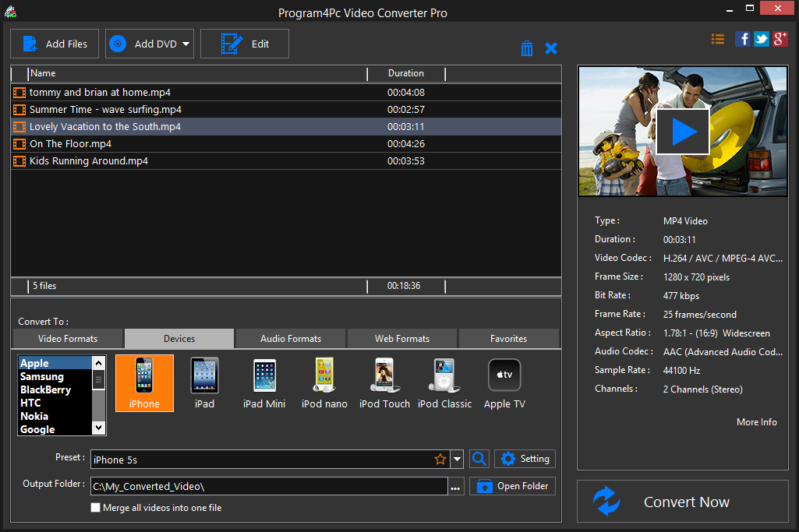
Task: Switch to the Web Formats tab
Action: [402, 339]
